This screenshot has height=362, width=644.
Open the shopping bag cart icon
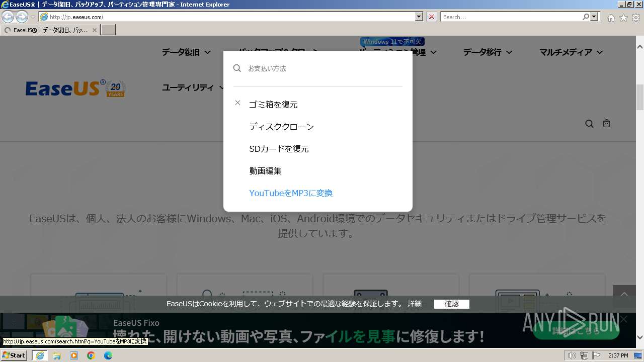tap(606, 123)
